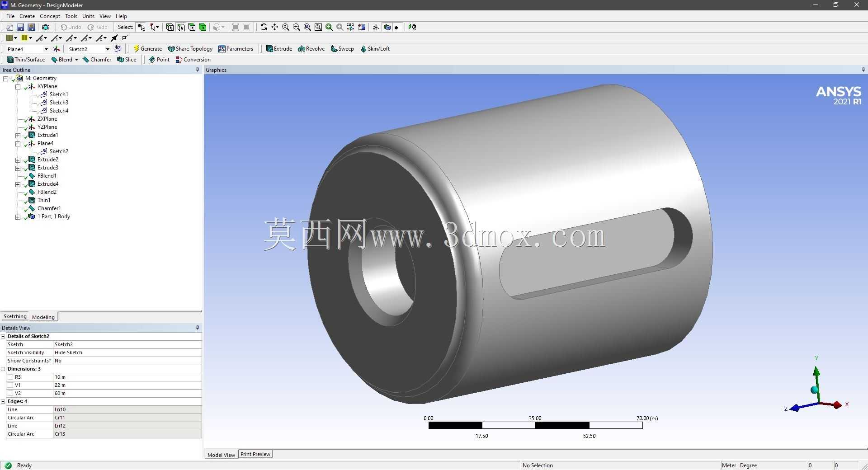The height and width of the screenshot is (470, 868).
Task: Click the Save Project disk icon
Action: pos(20,27)
